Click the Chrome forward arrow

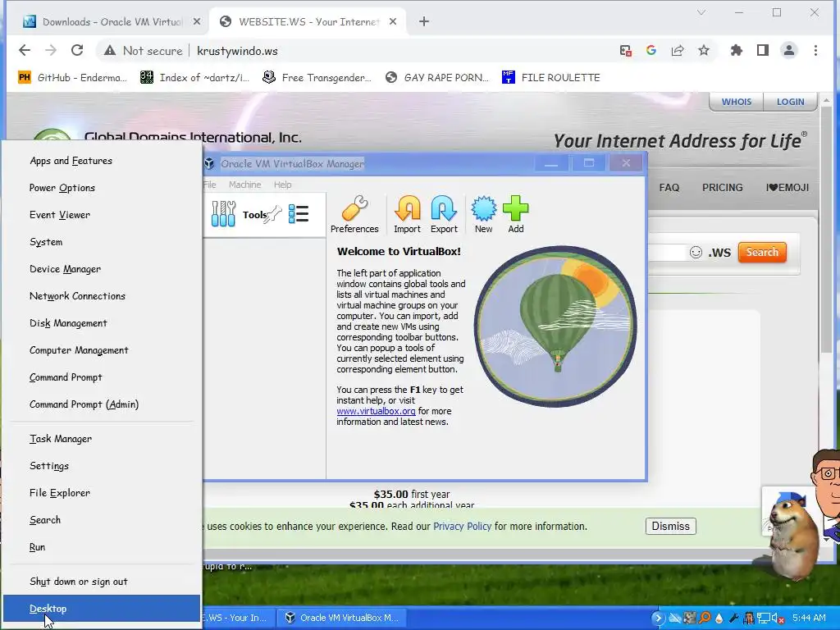click(x=51, y=50)
